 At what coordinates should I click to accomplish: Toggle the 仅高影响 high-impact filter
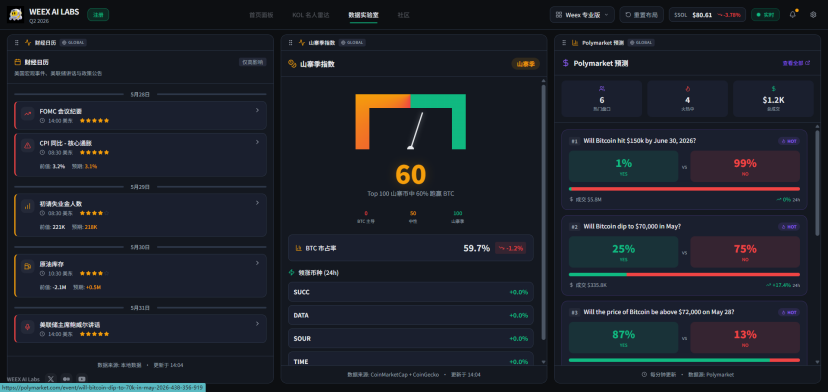tap(252, 62)
